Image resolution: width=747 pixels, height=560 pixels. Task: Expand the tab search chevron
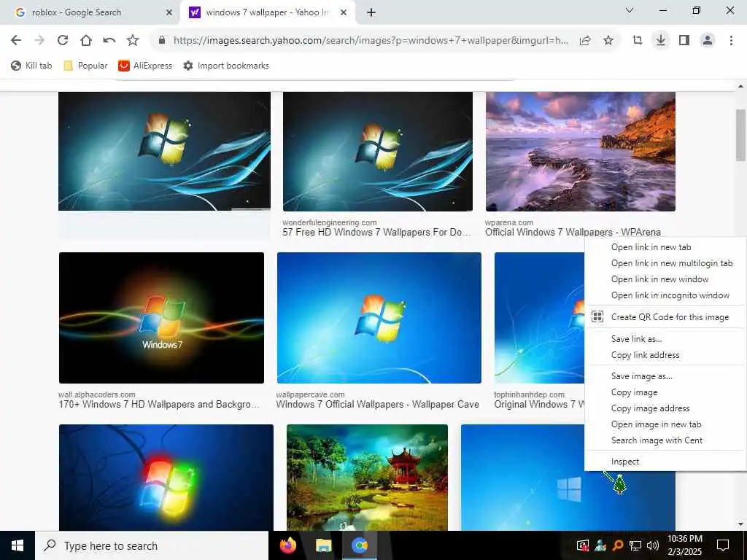click(x=630, y=10)
